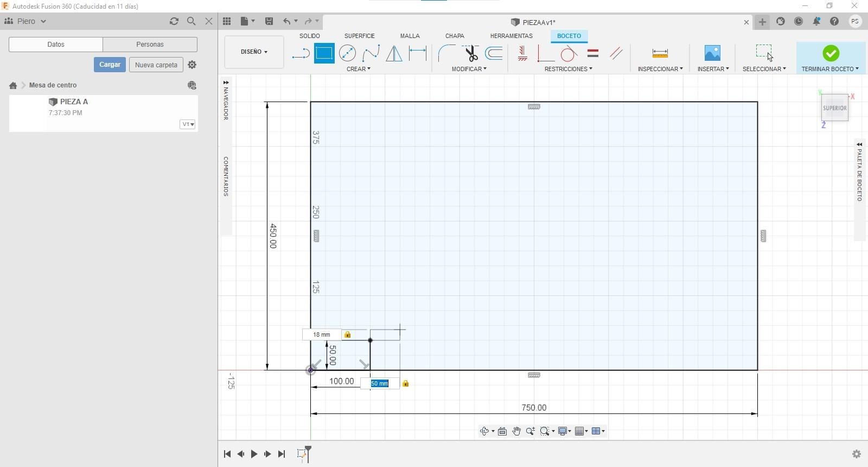Viewport: 868px width, 467px height.
Task: Click the Measure inspect tool
Action: (x=660, y=53)
